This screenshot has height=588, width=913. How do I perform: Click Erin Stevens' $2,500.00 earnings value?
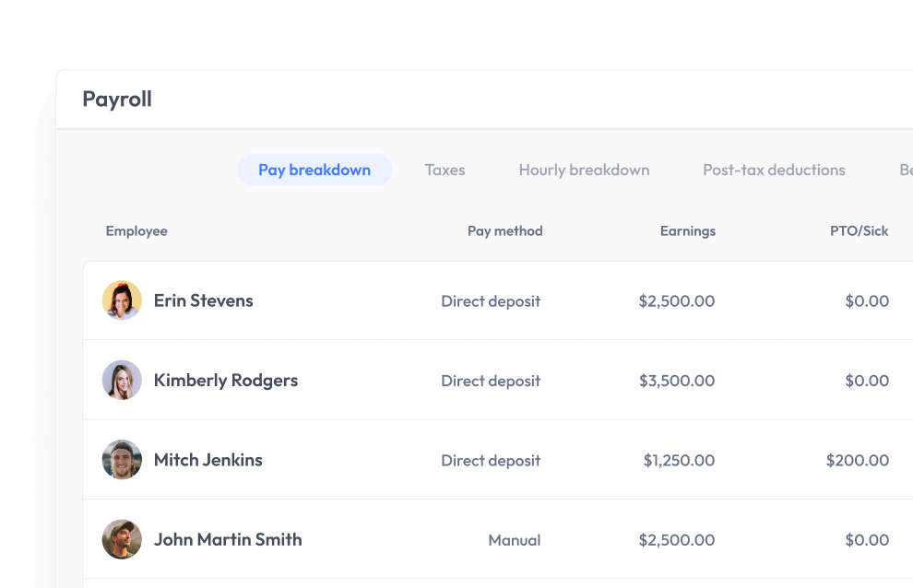pyautogui.click(x=677, y=300)
